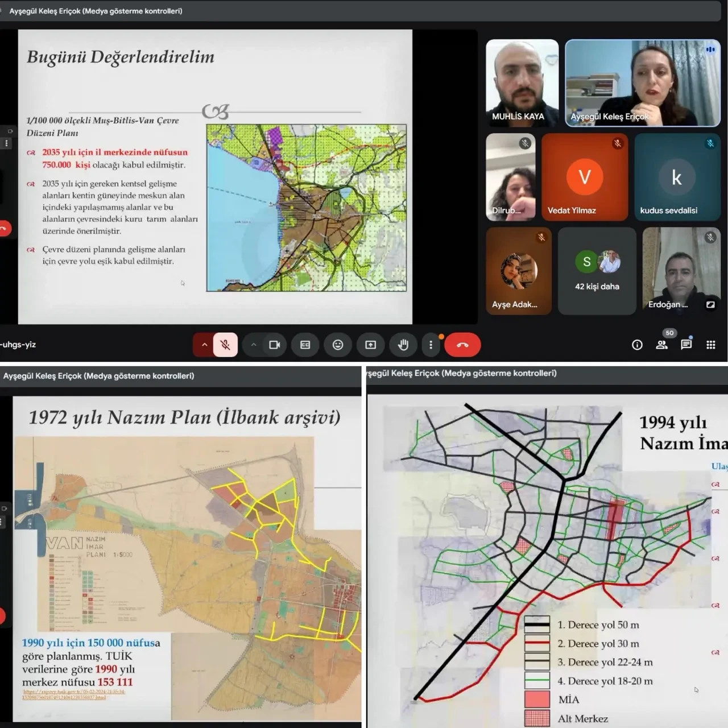Open the meeting details info icon

637,345
